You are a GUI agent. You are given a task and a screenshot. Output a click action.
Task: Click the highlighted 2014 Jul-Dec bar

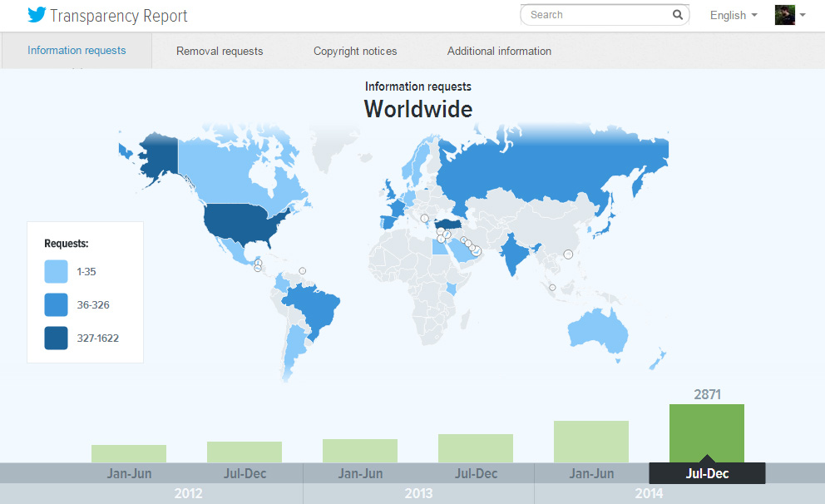pos(707,433)
